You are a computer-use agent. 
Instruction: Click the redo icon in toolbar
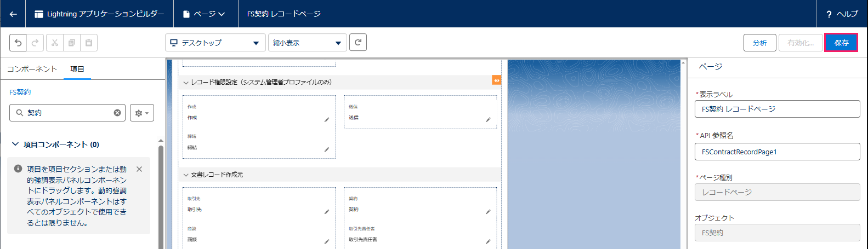point(35,43)
